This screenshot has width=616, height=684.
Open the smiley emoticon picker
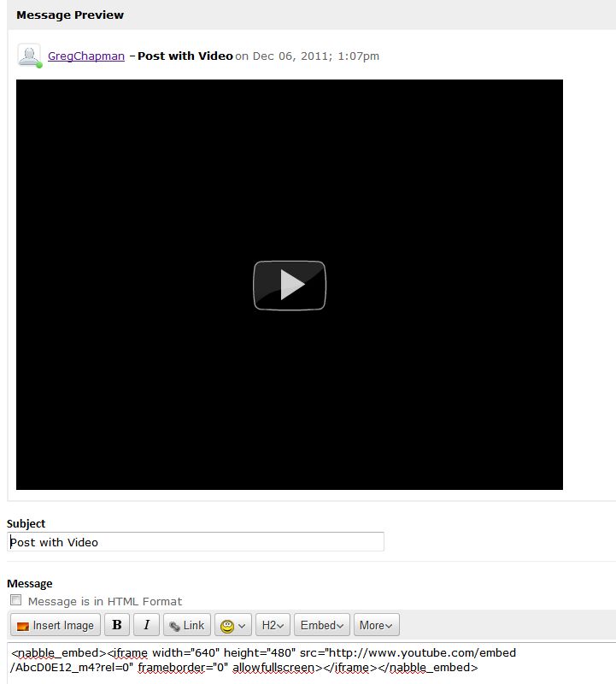coord(233,625)
